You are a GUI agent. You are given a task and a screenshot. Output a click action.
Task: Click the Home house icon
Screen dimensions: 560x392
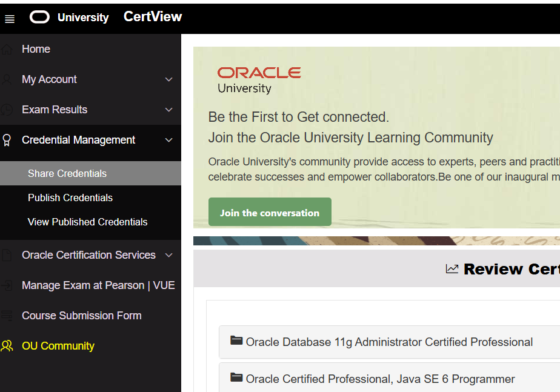(x=7, y=49)
